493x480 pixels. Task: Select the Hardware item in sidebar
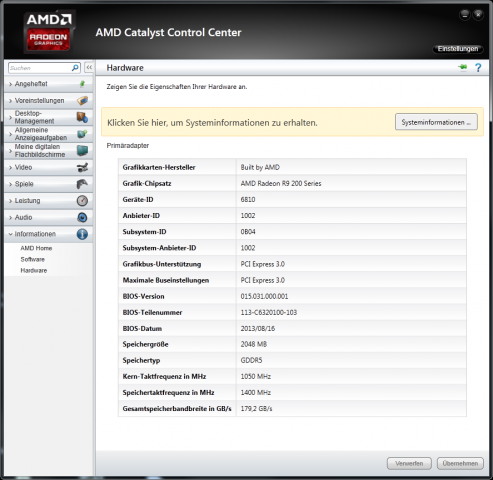point(34,271)
